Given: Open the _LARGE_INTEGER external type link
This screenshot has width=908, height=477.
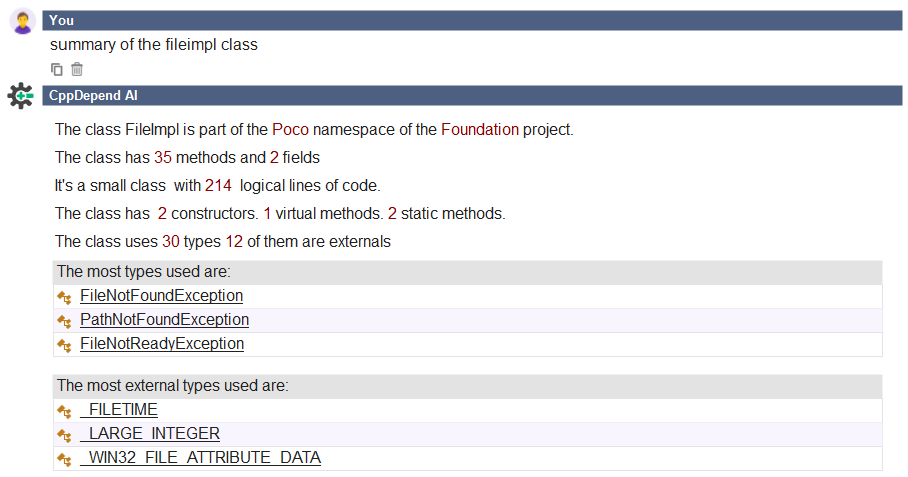Looking at the screenshot, I should pyautogui.click(x=150, y=434).
